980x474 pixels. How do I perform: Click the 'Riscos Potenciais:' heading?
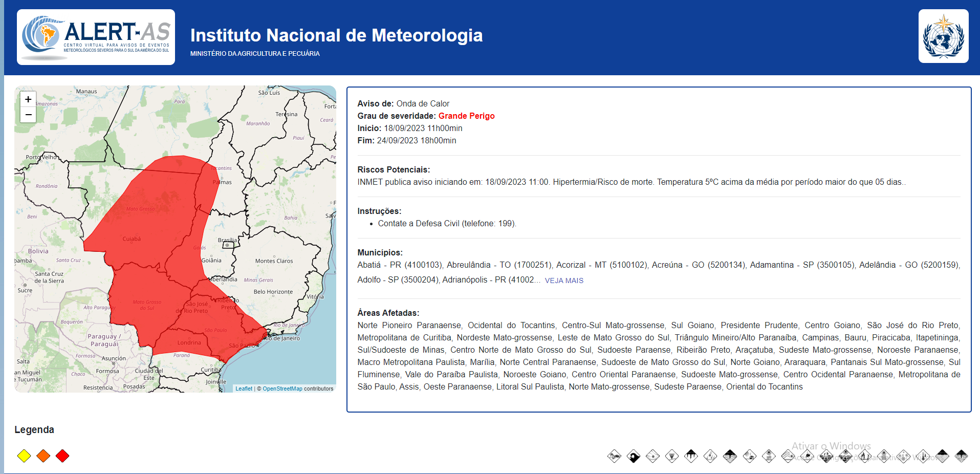(394, 169)
